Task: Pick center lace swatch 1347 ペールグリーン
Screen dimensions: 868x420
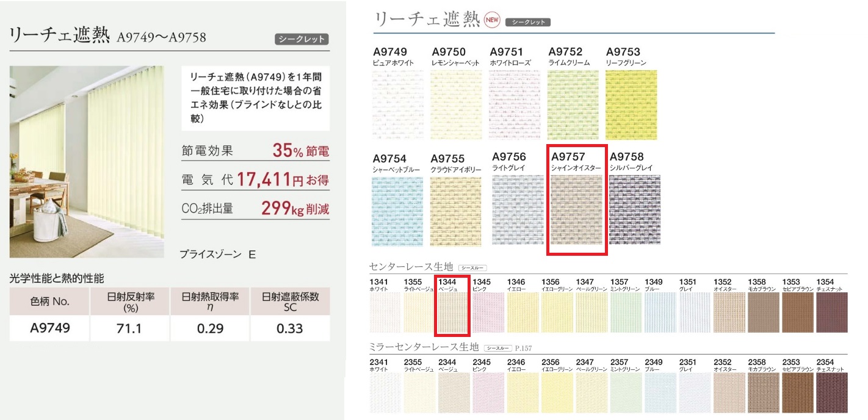Action: [591, 312]
